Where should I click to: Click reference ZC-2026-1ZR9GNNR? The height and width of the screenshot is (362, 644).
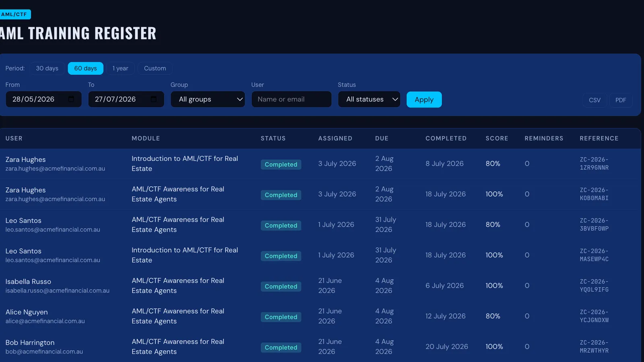tap(594, 164)
